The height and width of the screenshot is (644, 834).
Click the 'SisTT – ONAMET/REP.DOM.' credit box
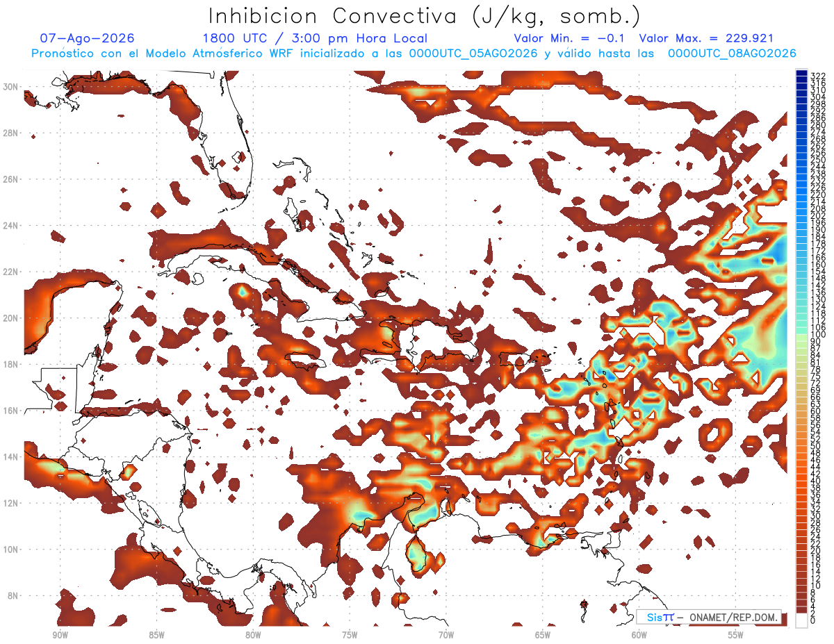708,618
